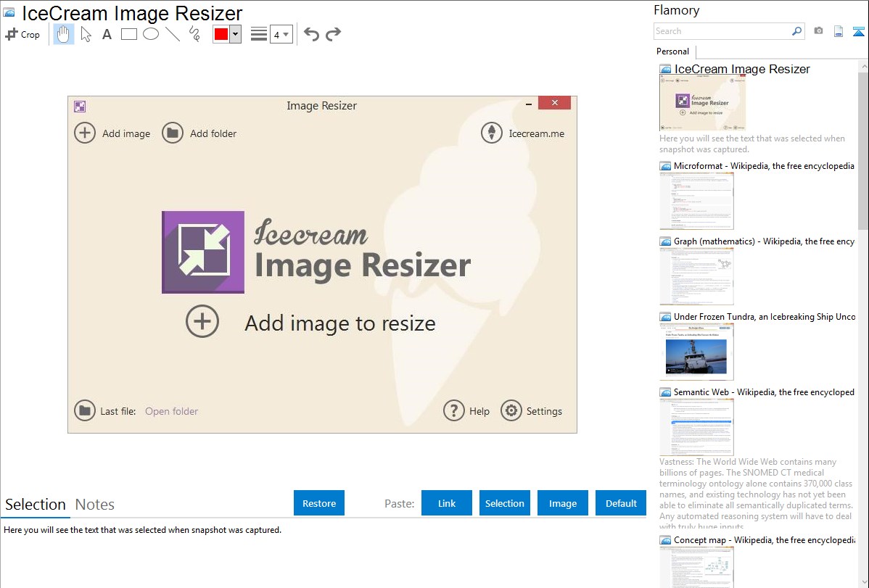869x588 pixels.
Task: Switch to the Notes tab
Action: [95, 505]
